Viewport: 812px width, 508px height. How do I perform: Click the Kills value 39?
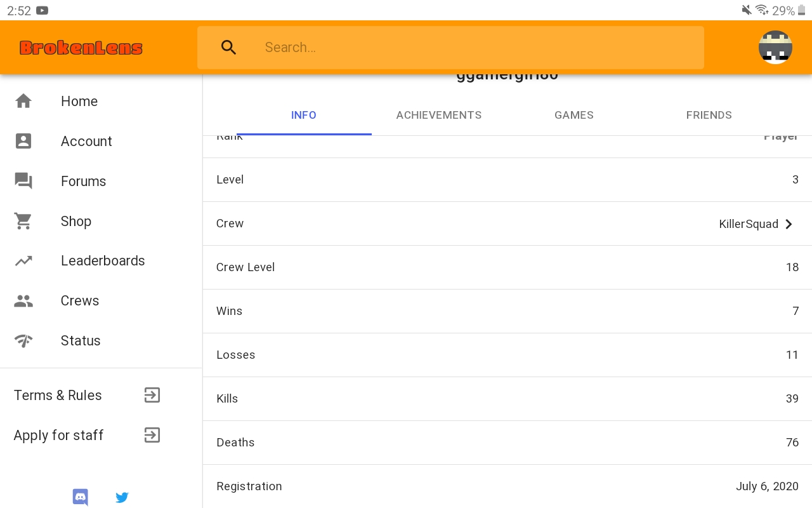click(792, 399)
